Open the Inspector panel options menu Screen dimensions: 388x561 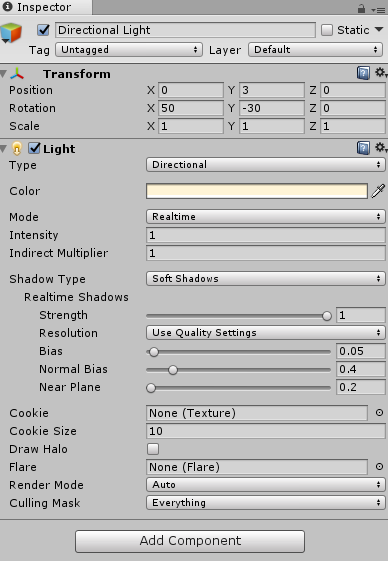378,10
